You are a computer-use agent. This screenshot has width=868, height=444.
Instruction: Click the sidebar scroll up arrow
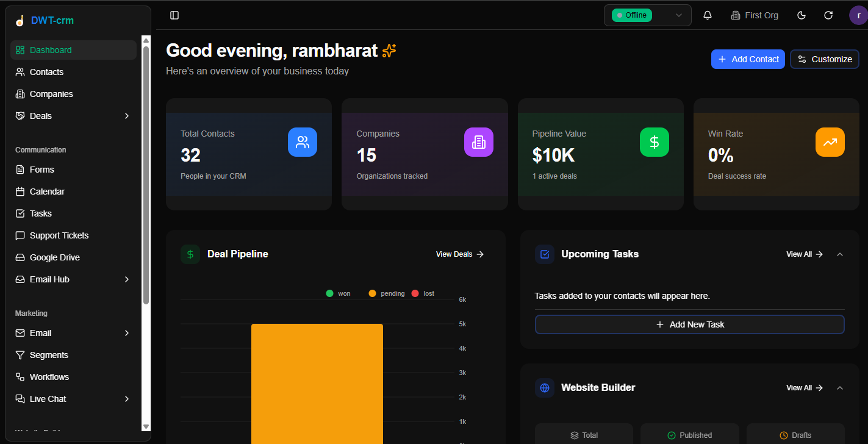(146, 40)
